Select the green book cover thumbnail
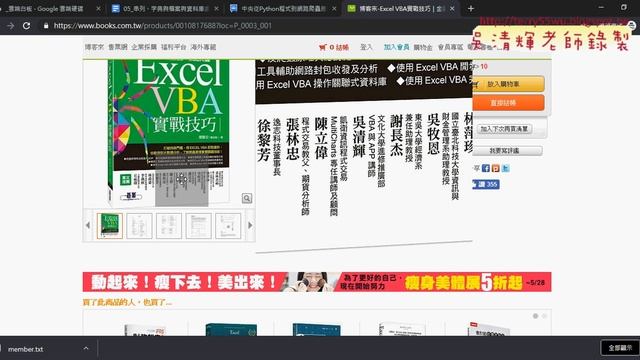 tap(109, 225)
